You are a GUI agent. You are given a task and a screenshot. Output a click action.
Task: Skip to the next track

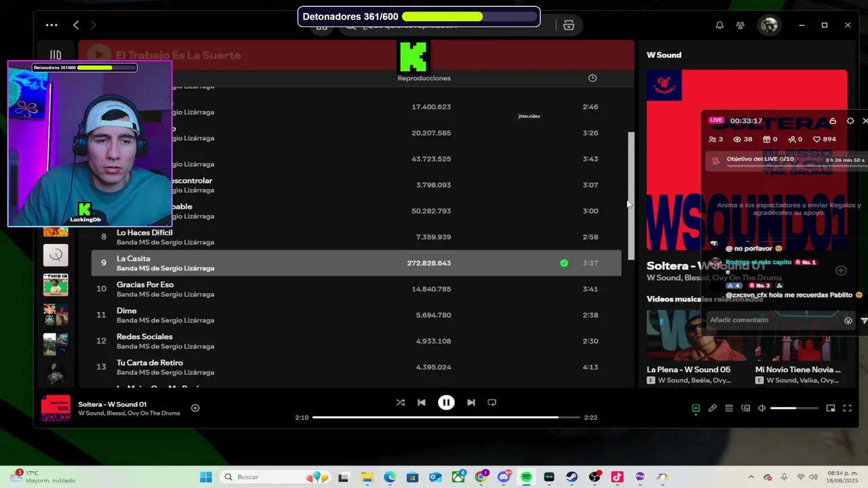(471, 403)
